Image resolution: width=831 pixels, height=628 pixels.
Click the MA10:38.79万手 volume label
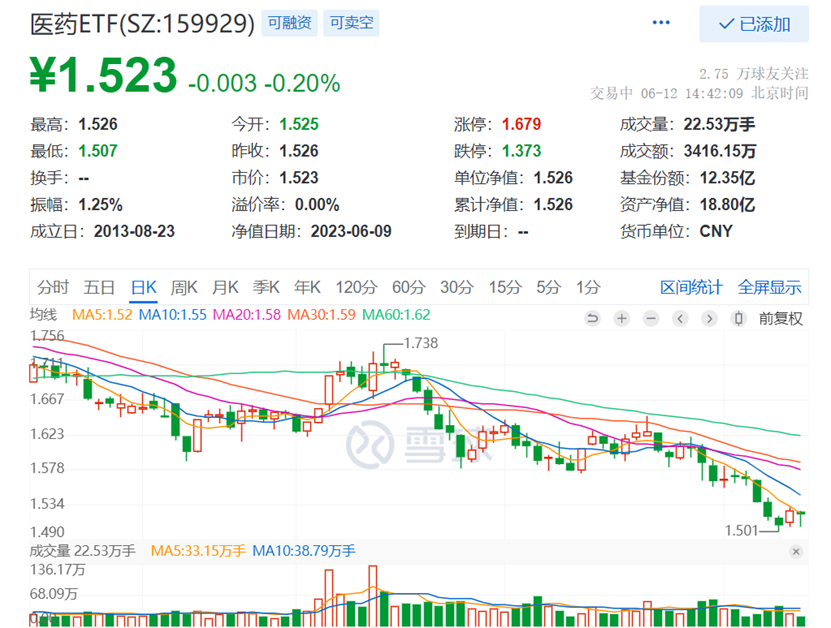(304, 551)
